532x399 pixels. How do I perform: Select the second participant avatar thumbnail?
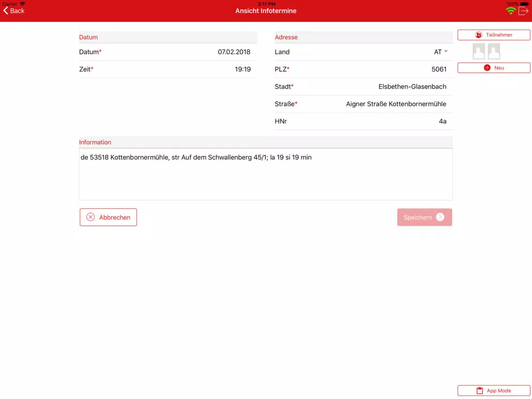(x=494, y=52)
